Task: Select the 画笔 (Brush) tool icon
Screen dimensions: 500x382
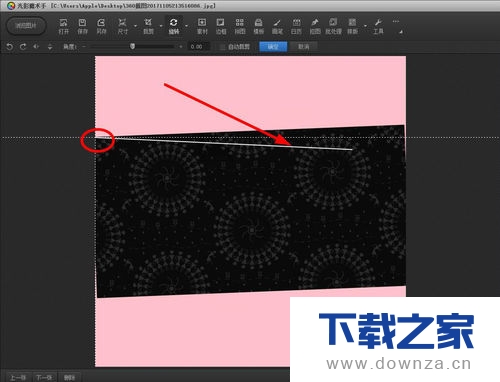Action: pos(277,26)
